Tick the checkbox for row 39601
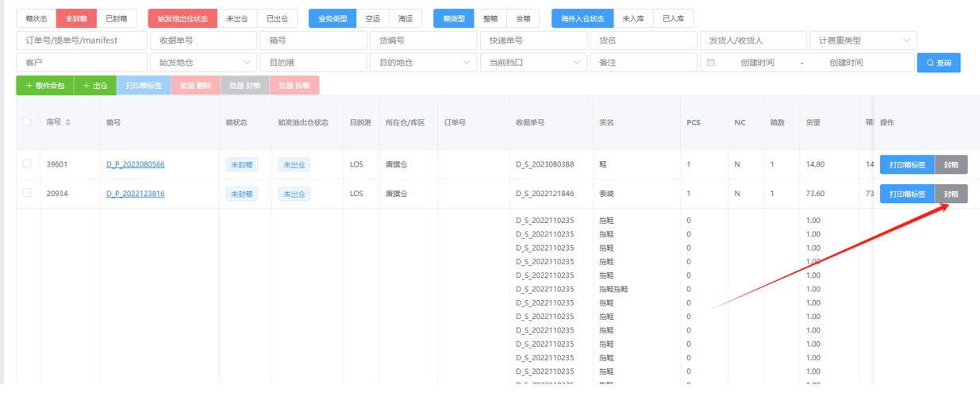 point(27,164)
